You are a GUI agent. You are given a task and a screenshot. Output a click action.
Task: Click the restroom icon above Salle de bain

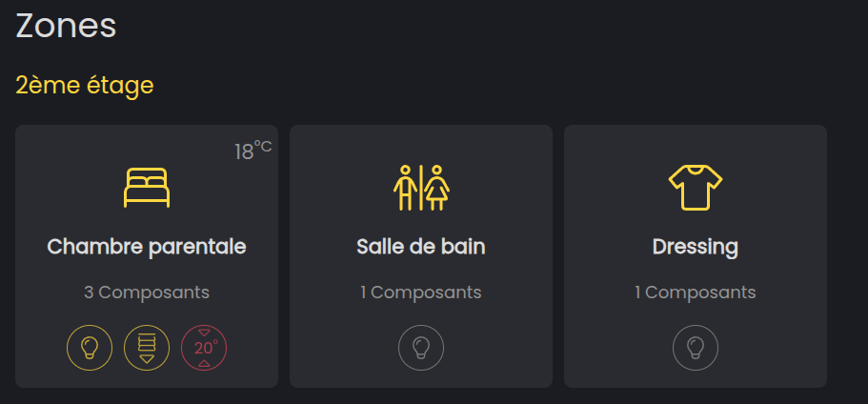pyautogui.click(x=421, y=187)
